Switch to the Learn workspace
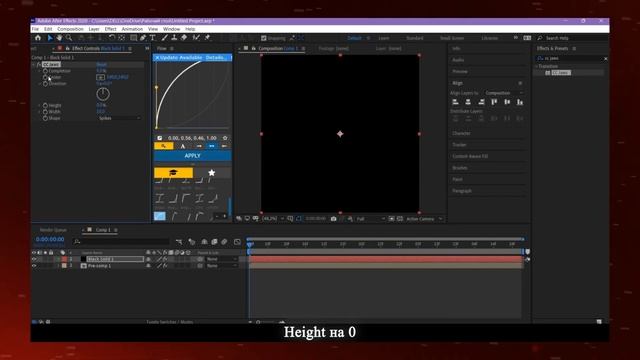The height and width of the screenshot is (360, 640). 384,38
